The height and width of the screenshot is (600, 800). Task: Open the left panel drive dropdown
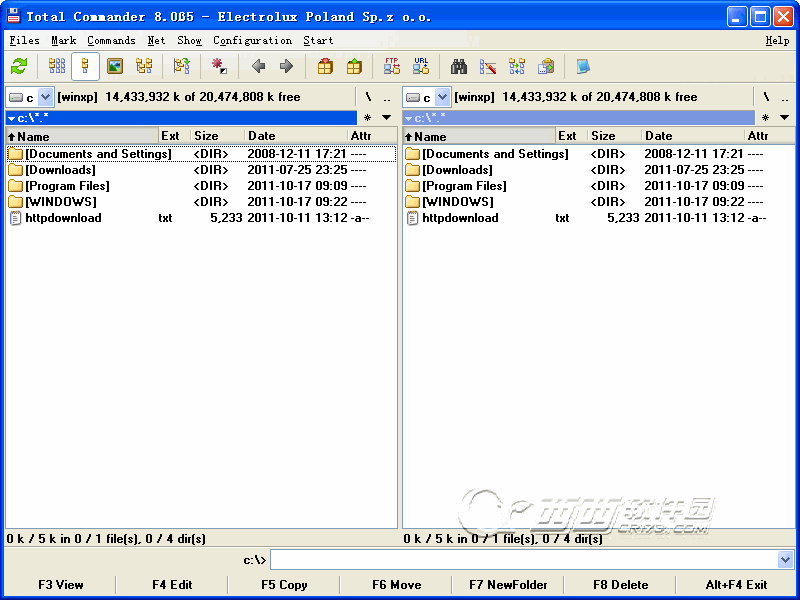(45, 97)
